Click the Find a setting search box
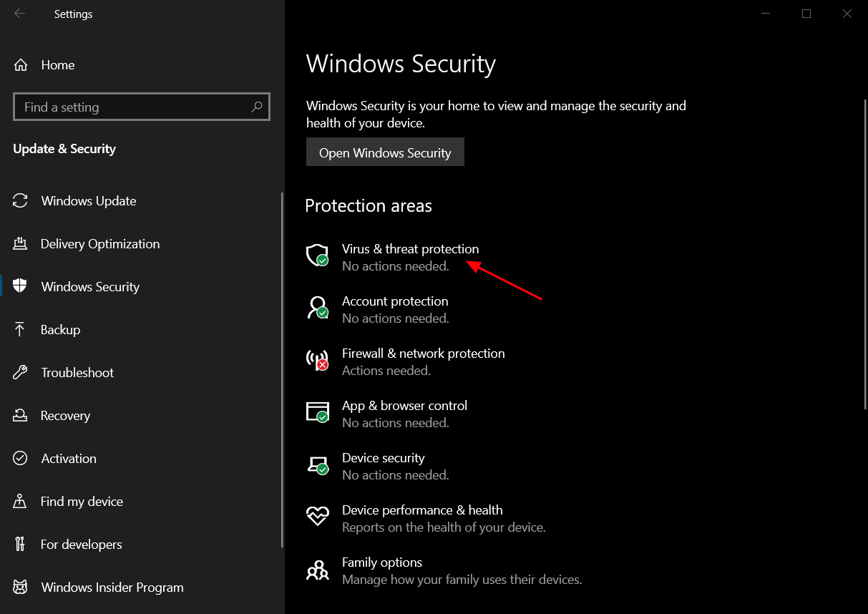Image resolution: width=868 pixels, height=614 pixels. pos(142,107)
